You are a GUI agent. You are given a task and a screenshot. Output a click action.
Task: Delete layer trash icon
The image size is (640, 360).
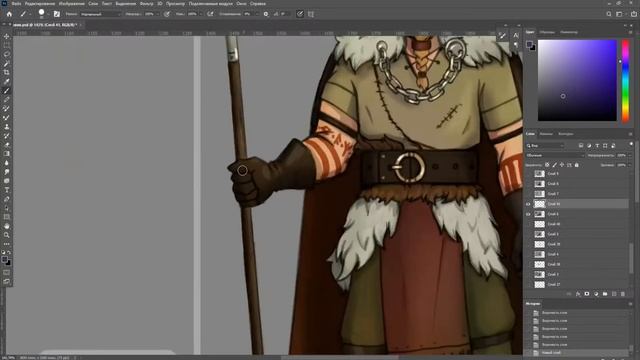pos(623,294)
